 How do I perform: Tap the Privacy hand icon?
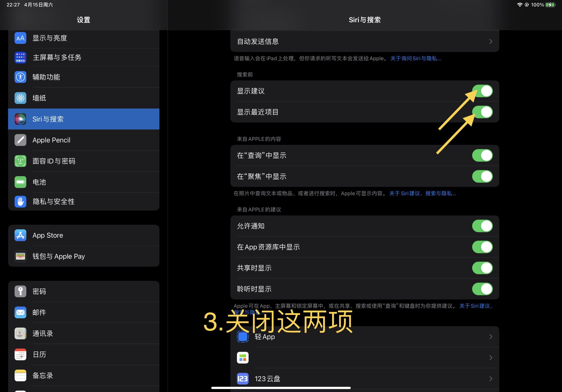click(20, 202)
